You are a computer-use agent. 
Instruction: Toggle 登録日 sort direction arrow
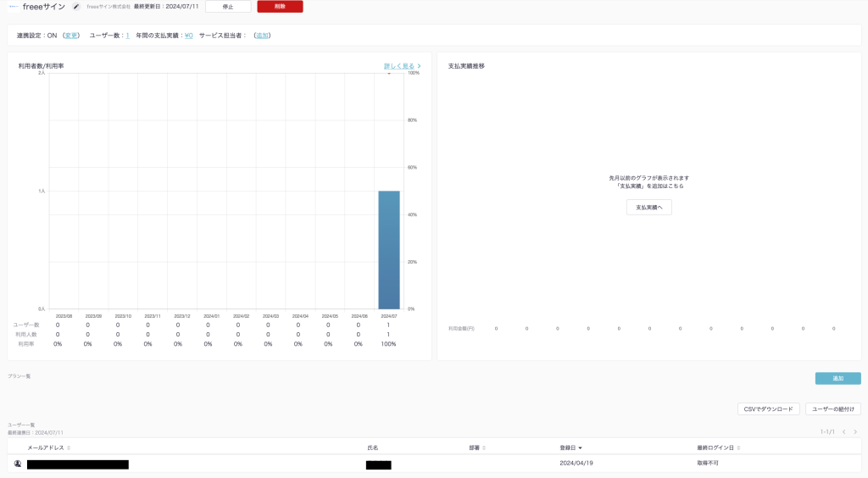(580, 447)
